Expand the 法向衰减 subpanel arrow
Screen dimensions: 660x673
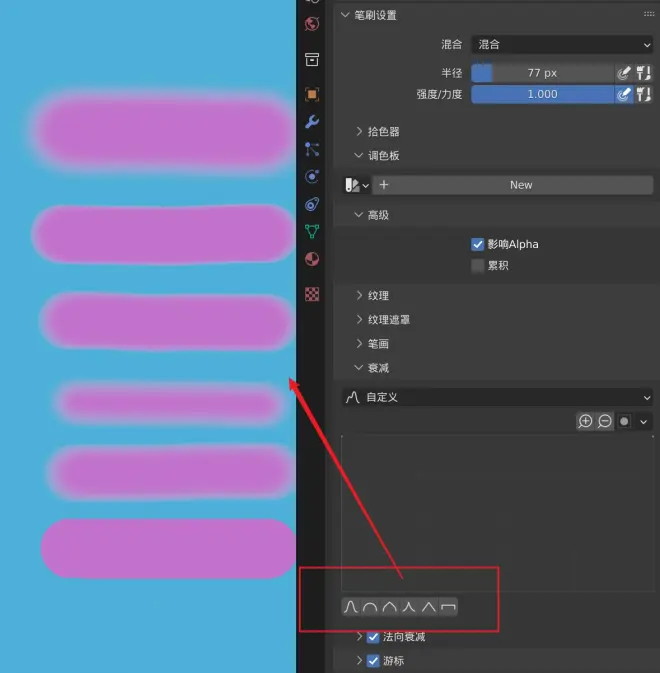click(359, 637)
